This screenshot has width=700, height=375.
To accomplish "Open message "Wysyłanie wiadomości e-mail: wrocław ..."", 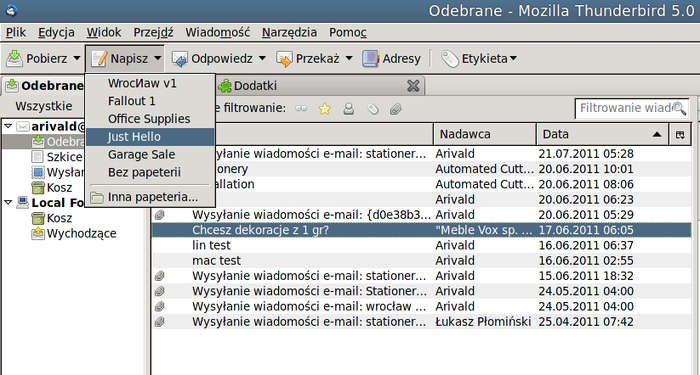I will point(421,306).
